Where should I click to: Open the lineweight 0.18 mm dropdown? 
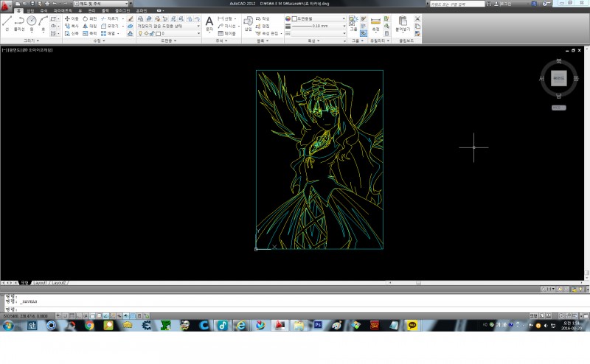click(318, 26)
